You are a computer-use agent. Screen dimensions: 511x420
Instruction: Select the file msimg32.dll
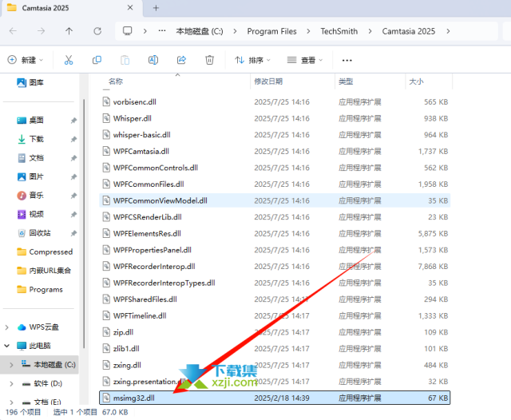[275, 398]
